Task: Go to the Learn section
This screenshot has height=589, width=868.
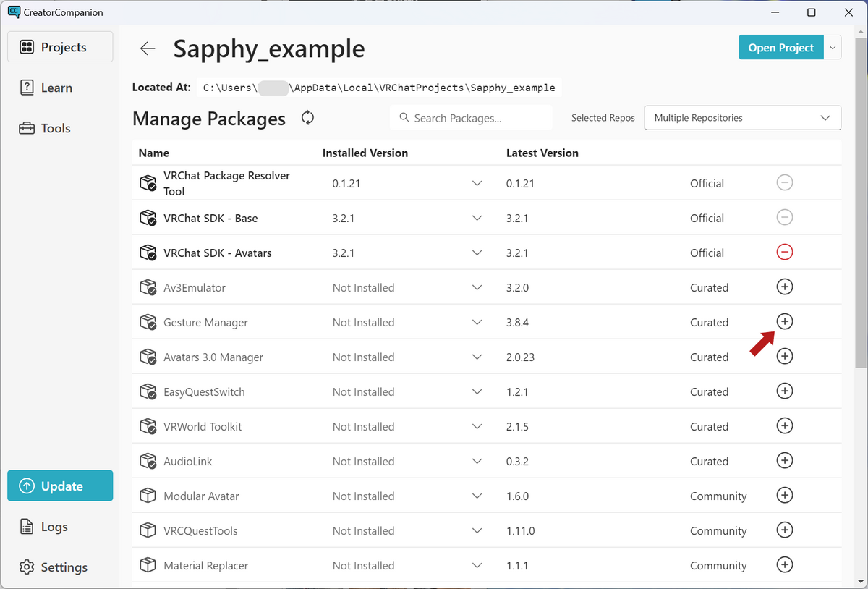Action: pos(56,88)
